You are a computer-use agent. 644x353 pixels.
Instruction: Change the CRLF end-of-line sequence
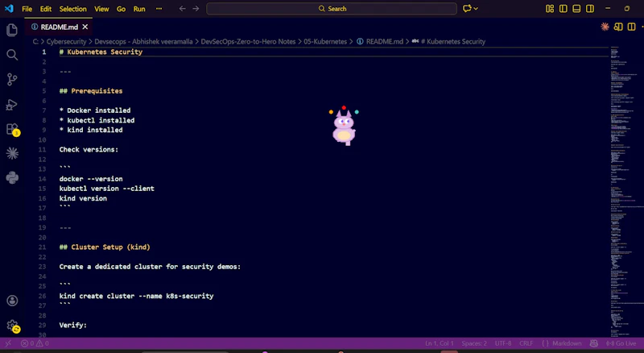pos(526,343)
